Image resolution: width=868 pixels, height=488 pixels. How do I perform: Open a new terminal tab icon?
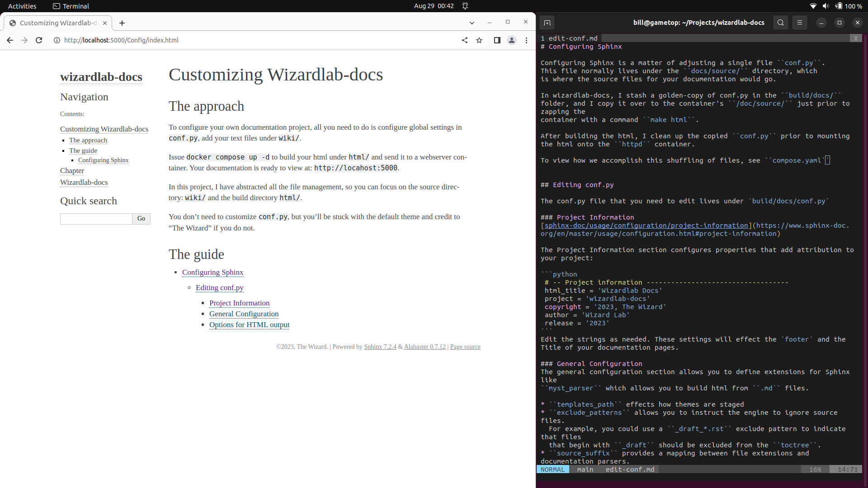[x=547, y=23]
